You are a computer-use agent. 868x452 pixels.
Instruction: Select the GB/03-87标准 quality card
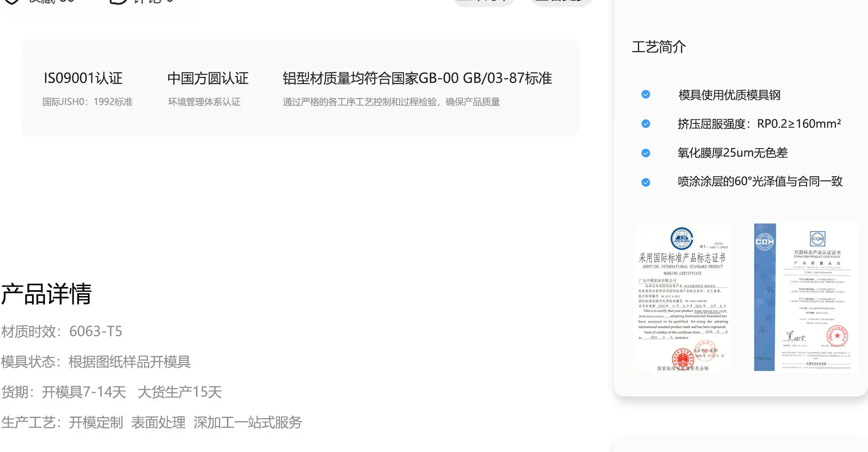point(417,88)
